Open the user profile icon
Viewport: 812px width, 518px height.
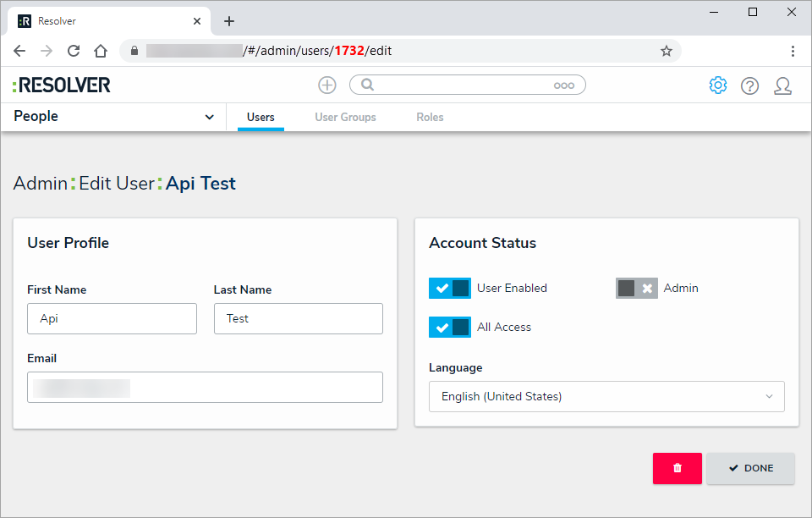(x=782, y=85)
